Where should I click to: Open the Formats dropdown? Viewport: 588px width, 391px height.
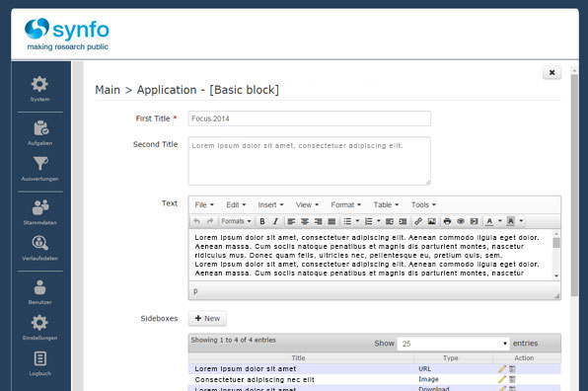click(236, 221)
